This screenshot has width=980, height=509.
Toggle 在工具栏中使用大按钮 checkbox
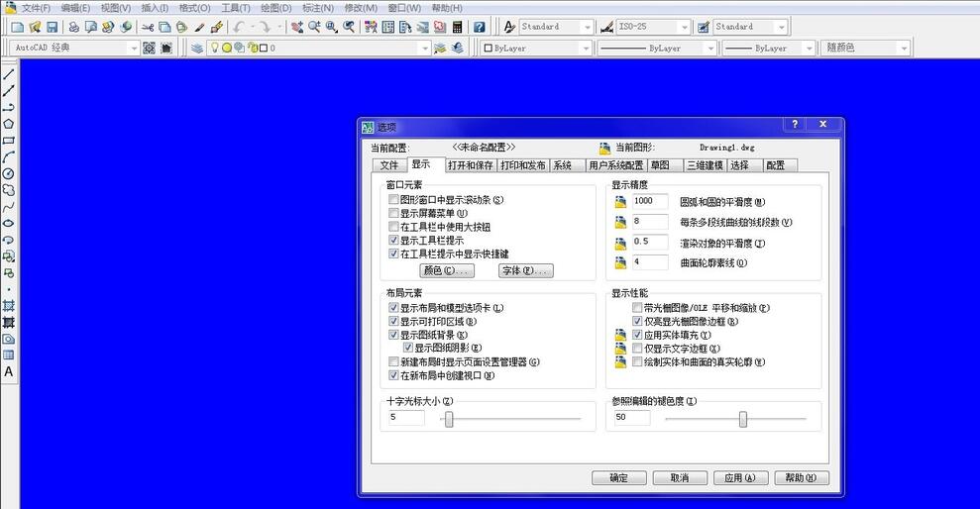point(393,227)
